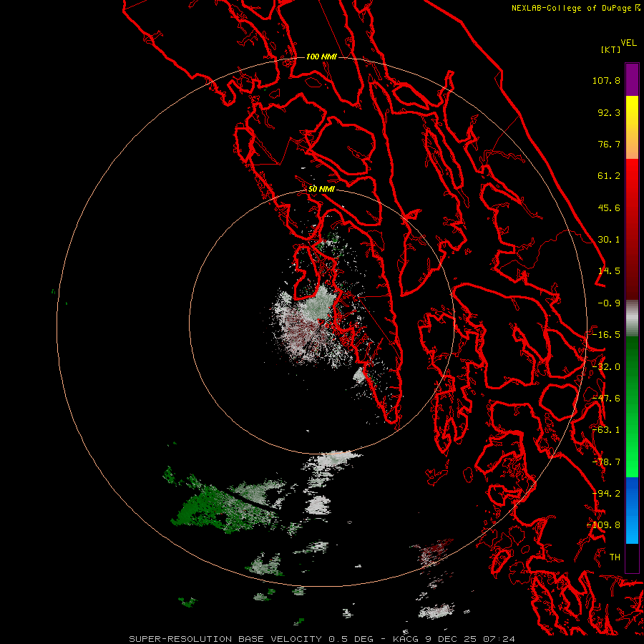The image size is (644, 644).
Task: Click the -78.7 legend value
Action: [606, 462]
